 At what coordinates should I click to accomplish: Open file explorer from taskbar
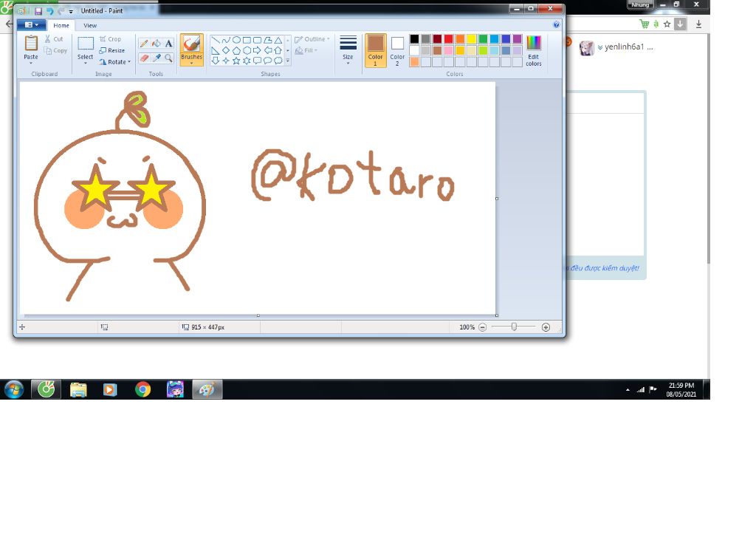point(78,389)
